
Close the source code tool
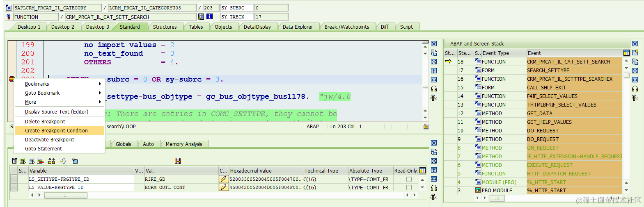click(x=434, y=44)
